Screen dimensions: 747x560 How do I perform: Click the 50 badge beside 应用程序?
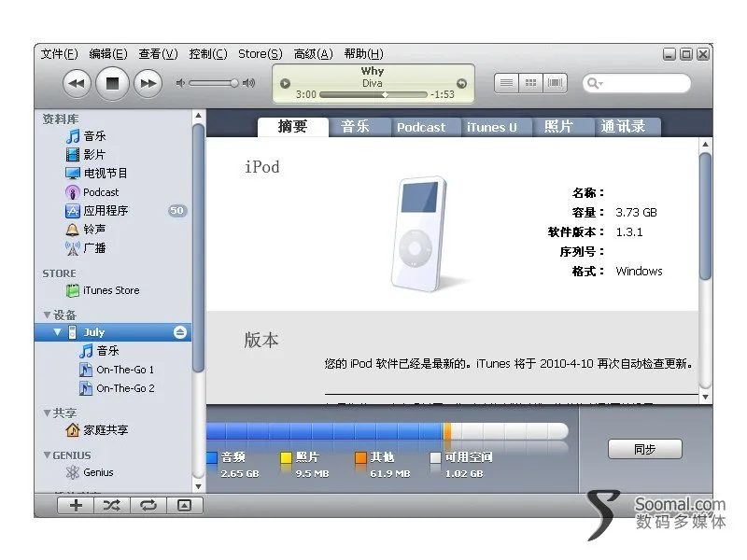(x=176, y=211)
